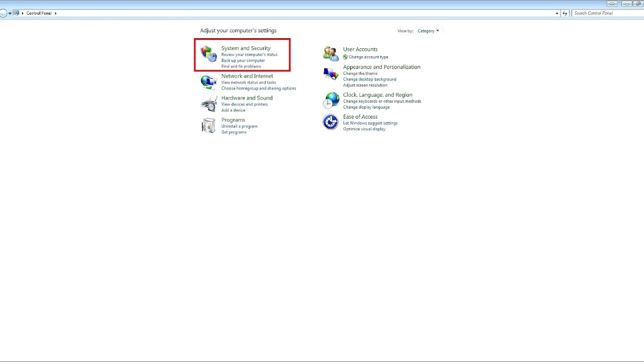
Task: Open Adjust screen resolution link
Action: [365, 85]
